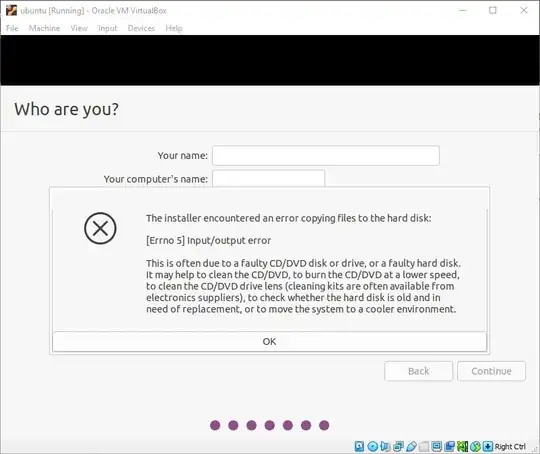
Task: Click the "Who are you?" heading
Action: 66,109
